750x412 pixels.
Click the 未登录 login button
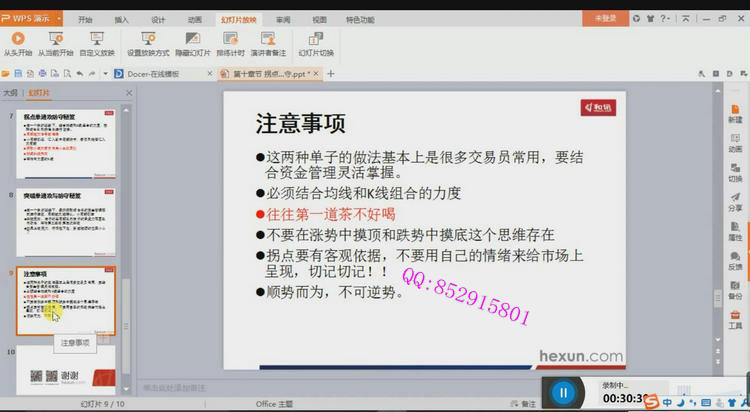click(x=606, y=18)
